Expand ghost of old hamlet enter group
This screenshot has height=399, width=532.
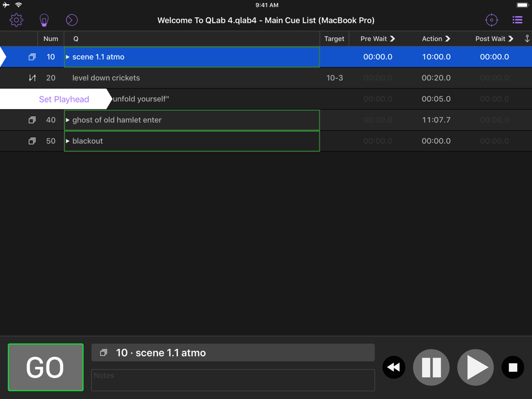tap(68, 120)
